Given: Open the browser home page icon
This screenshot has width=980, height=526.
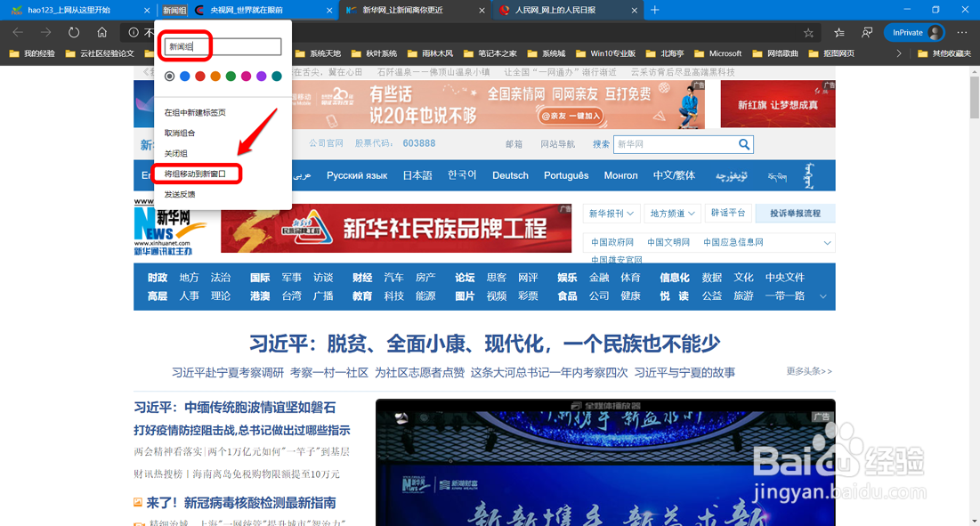Looking at the screenshot, I should 101,32.
